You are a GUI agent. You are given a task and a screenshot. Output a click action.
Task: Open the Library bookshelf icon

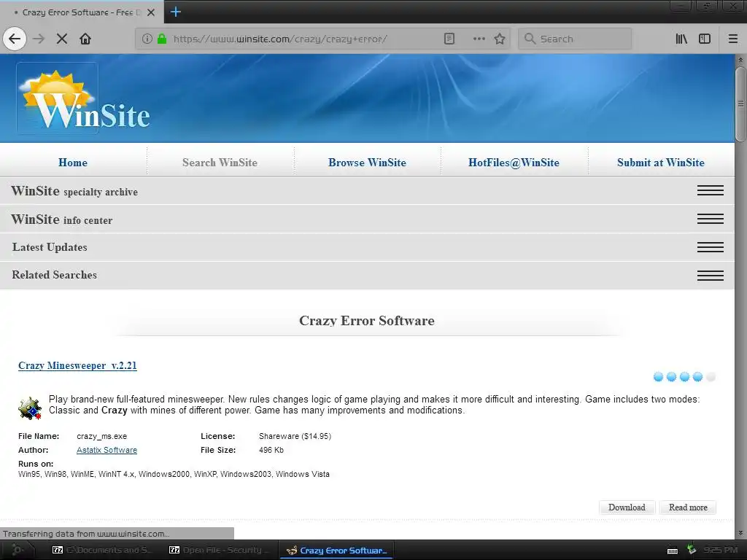pyautogui.click(x=681, y=39)
